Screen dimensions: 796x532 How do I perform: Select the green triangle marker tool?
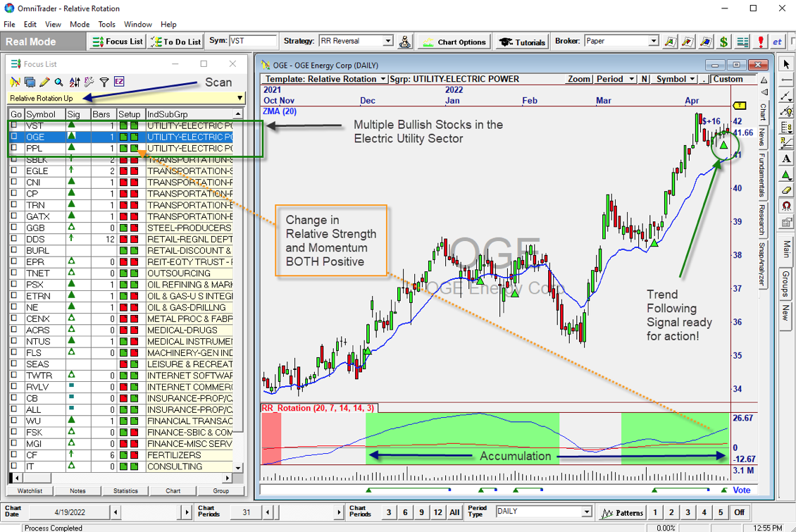coord(786,175)
